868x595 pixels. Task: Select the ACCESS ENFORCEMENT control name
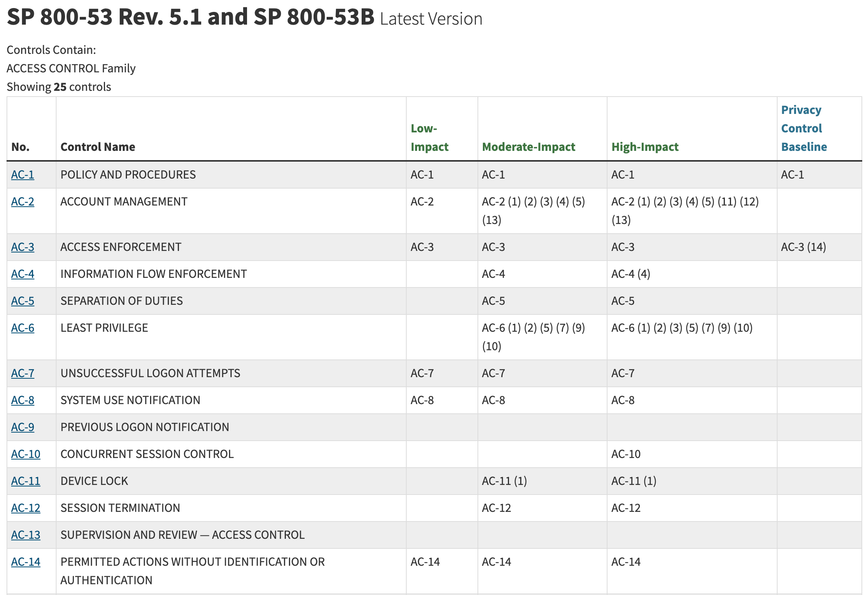(x=121, y=247)
